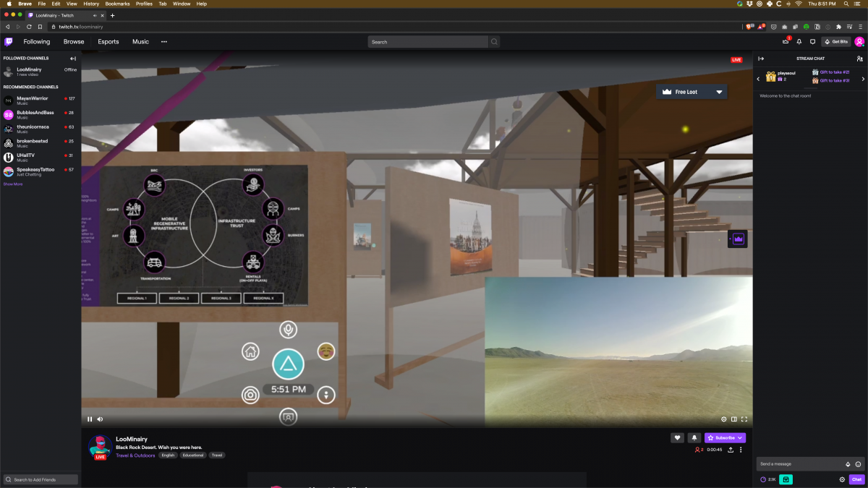Viewport: 868px width, 488px height.
Task: Open the Music tab
Action: pyautogui.click(x=140, y=42)
